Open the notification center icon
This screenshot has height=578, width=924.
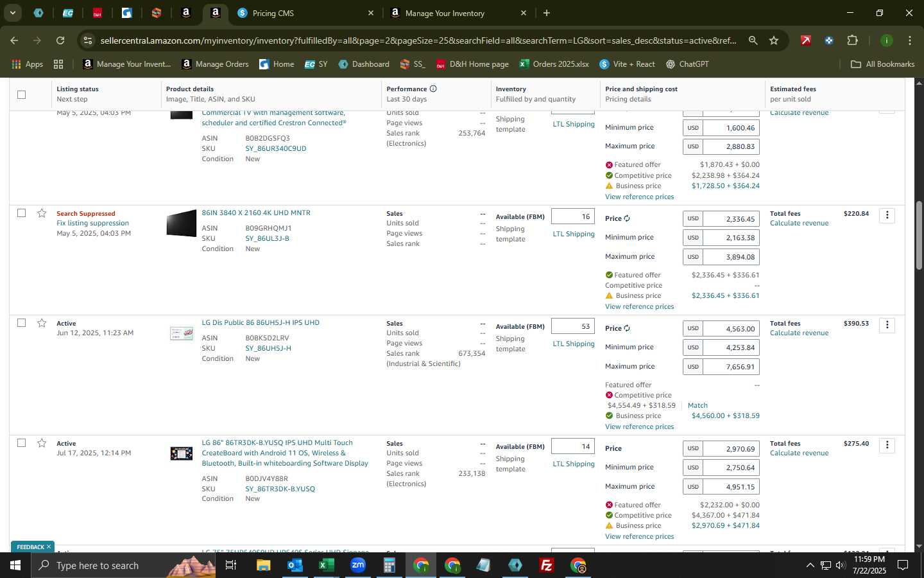pyautogui.click(x=903, y=565)
